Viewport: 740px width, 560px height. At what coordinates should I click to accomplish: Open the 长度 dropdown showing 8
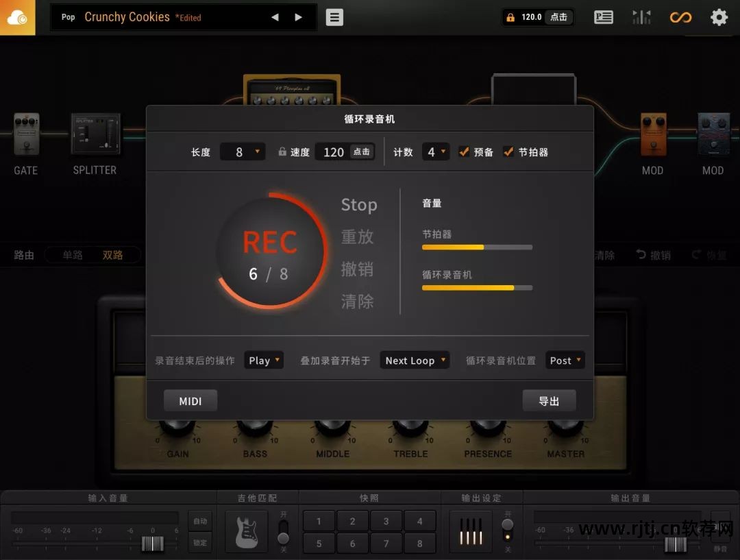click(x=243, y=151)
